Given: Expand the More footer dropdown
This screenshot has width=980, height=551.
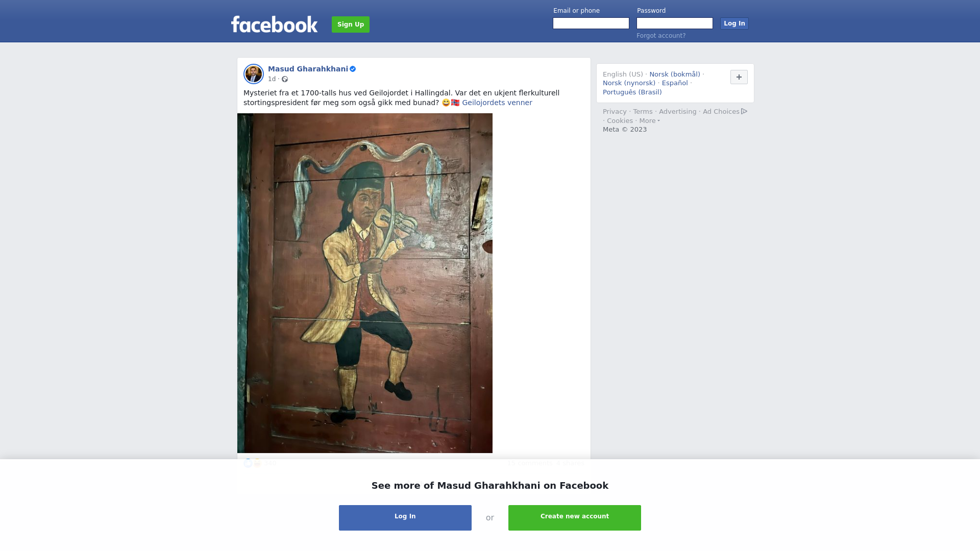Looking at the screenshot, I should pyautogui.click(x=649, y=121).
